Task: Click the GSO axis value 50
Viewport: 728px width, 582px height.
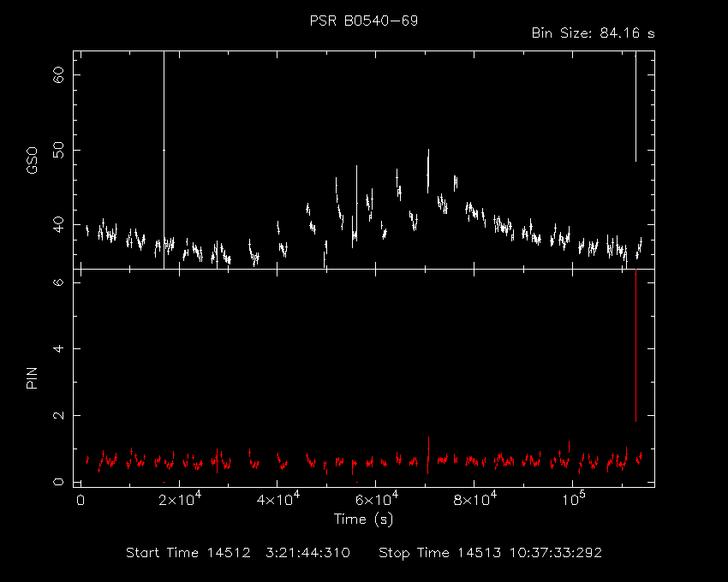Action: click(x=58, y=150)
